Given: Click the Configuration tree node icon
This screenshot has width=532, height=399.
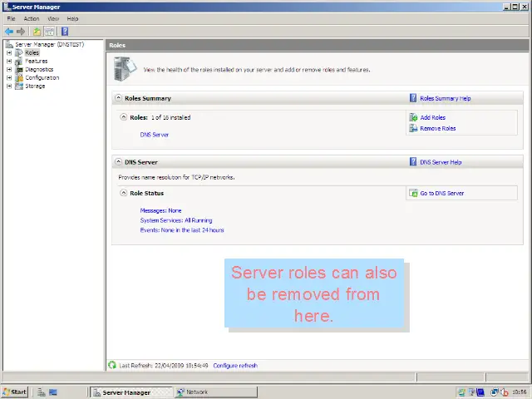Looking at the screenshot, I should pos(19,77).
